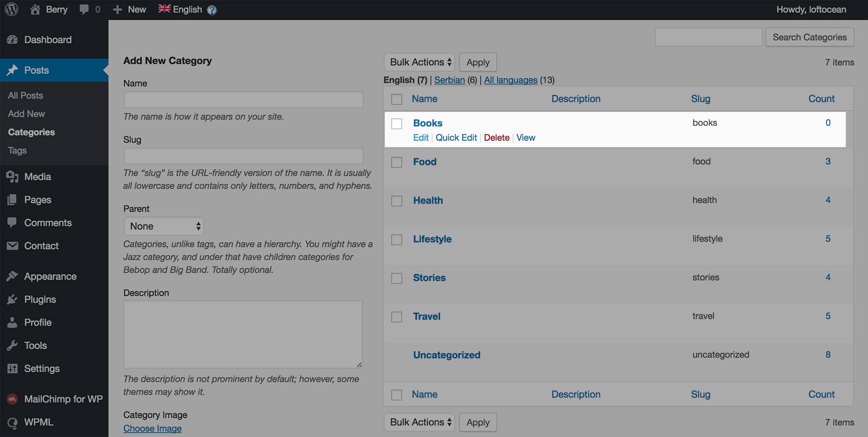Click Quick Edit under Books
868x437 pixels.
456,137
